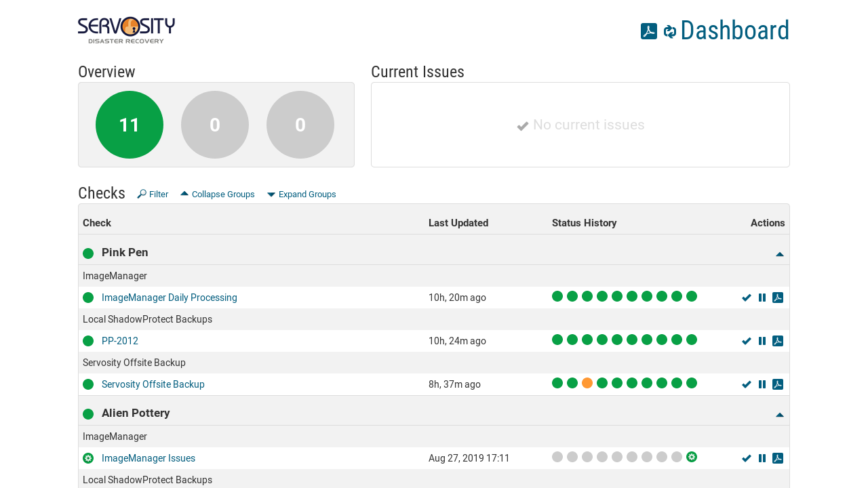Acknowledge the Servosity Offsite Backup check
Image resolution: width=868 pixels, height=488 pixels.
click(x=747, y=384)
